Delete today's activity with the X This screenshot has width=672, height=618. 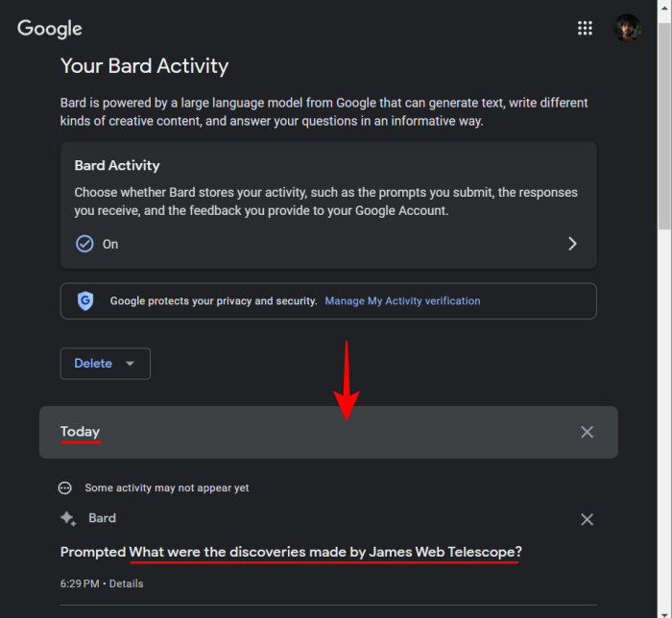587,432
